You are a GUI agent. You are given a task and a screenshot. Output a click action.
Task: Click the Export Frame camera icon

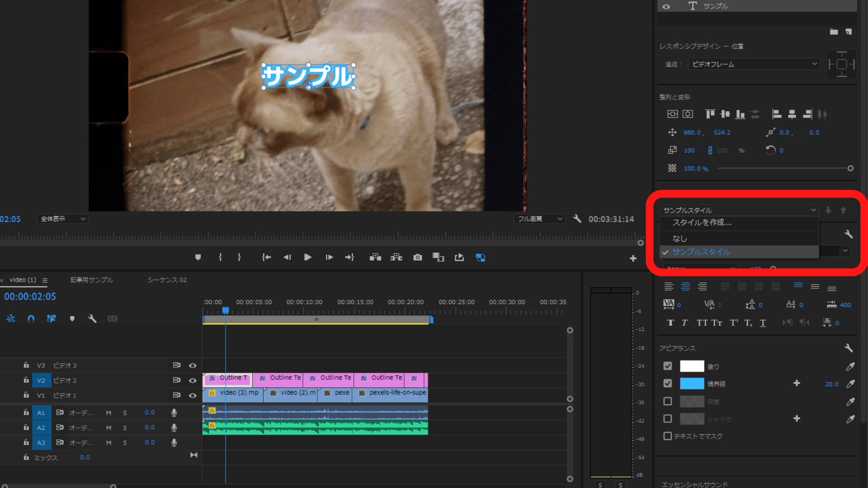point(418,257)
